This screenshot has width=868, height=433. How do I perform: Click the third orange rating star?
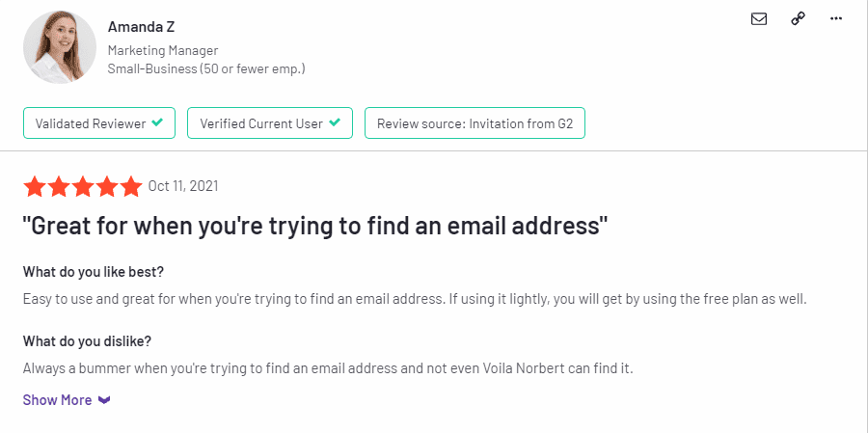pos(83,186)
